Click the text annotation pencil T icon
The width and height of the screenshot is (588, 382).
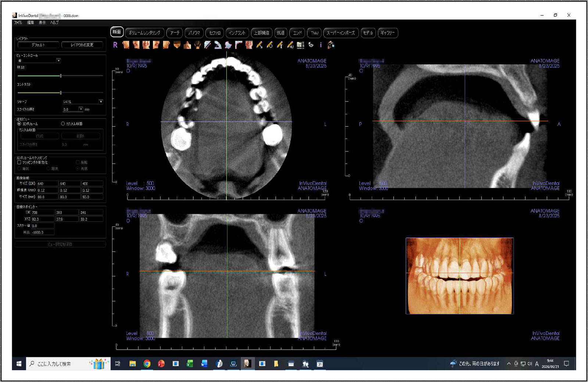(280, 45)
